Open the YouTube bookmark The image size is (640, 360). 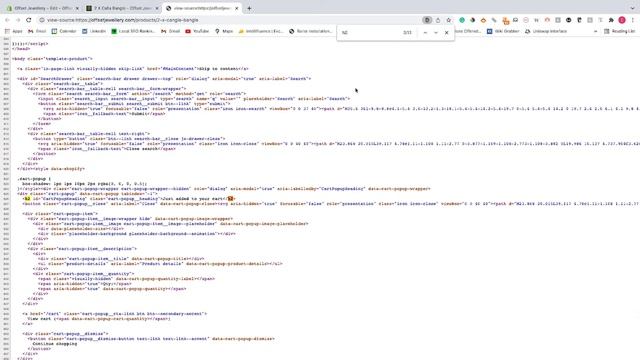(x=197, y=31)
